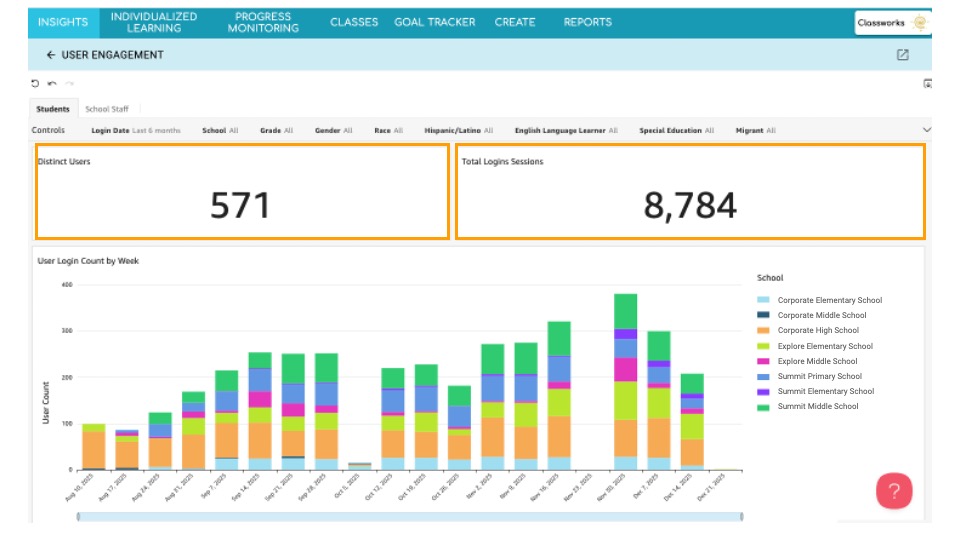This screenshot has width=960, height=540.
Task: Click the Classworks logo badge
Action: tap(892, 23)
